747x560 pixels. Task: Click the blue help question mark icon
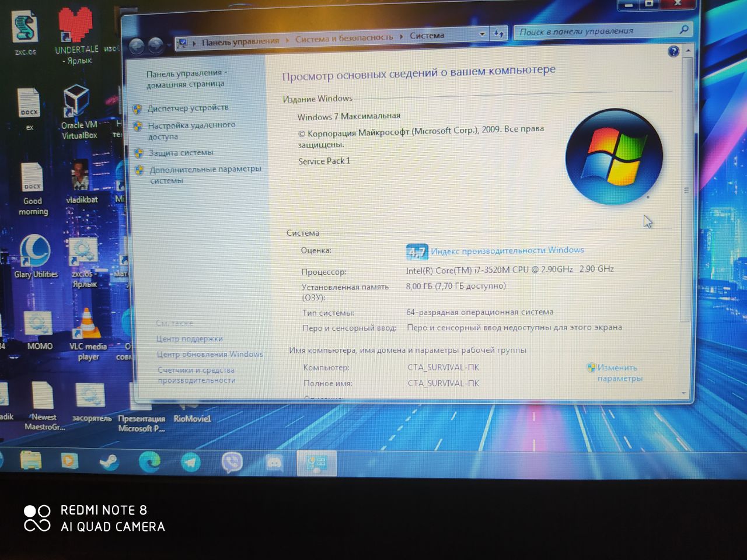673,51
